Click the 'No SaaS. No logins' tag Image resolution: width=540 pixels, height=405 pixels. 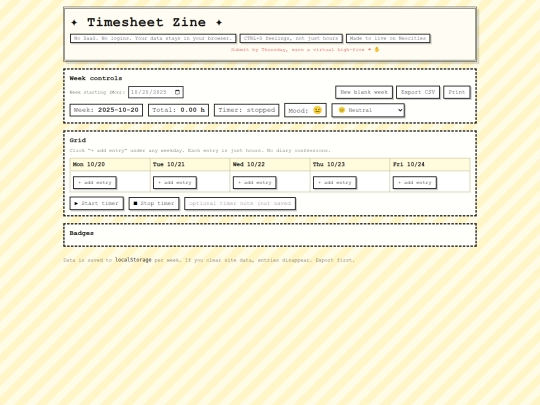(x=153, y=38)
